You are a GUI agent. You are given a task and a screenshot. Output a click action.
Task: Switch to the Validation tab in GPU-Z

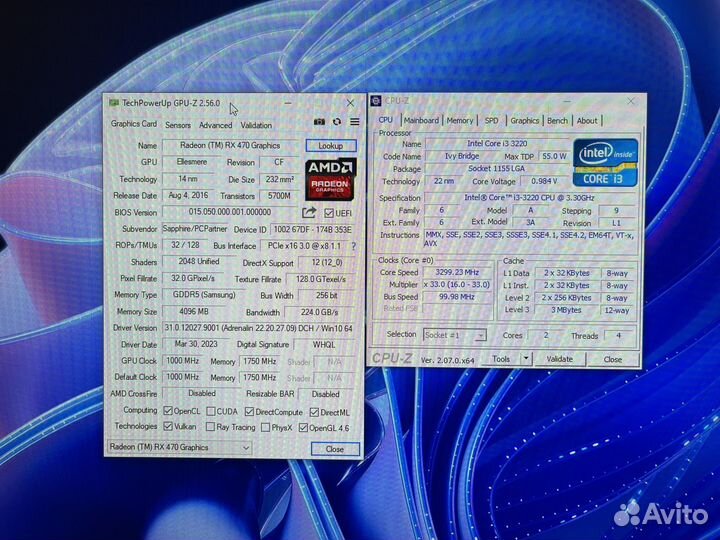coord(256,125)
